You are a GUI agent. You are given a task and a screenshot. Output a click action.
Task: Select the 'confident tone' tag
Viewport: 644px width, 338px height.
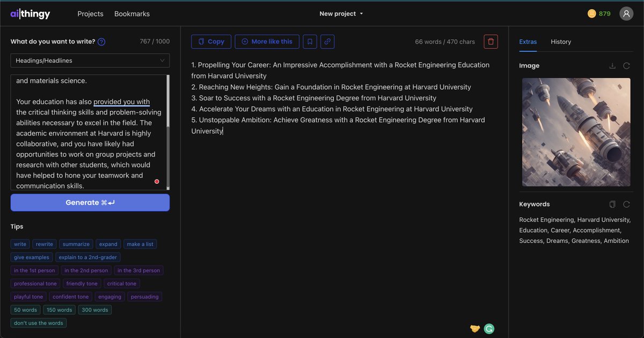tap(71, 297)
